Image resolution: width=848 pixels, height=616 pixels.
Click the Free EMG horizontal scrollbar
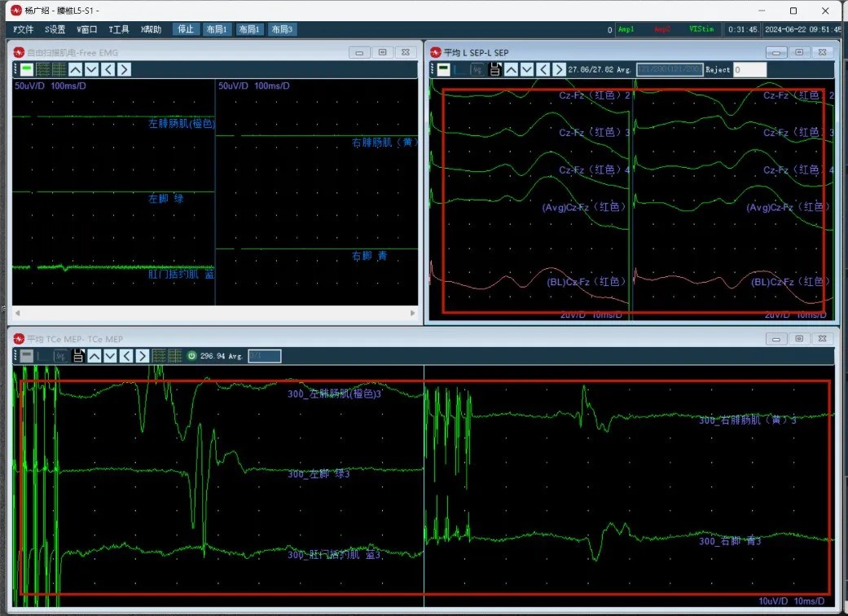point(214,313)
